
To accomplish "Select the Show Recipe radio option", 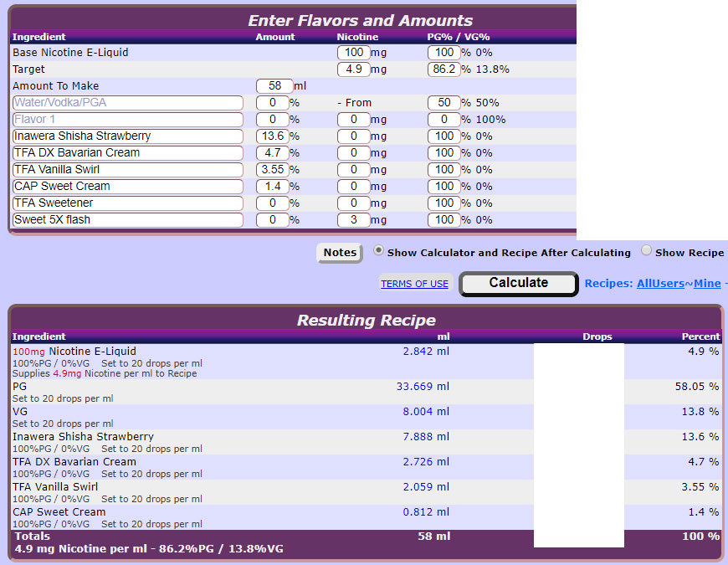I will [646, 251].
